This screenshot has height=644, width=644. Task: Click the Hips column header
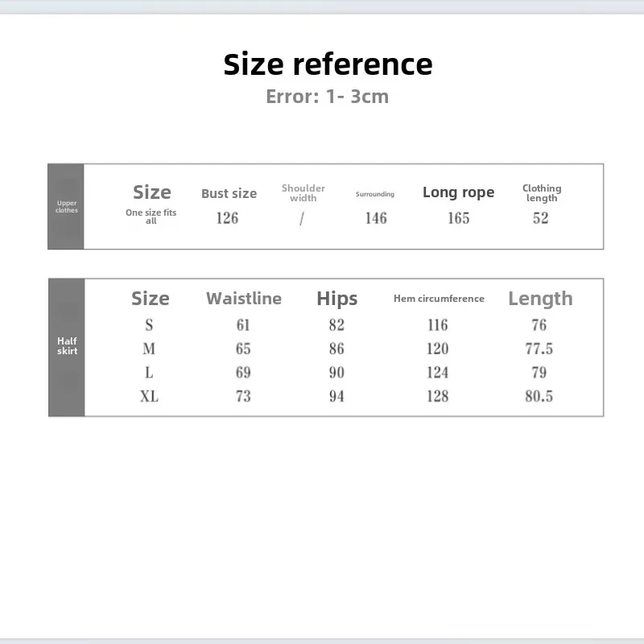click(x=336, y=299)
